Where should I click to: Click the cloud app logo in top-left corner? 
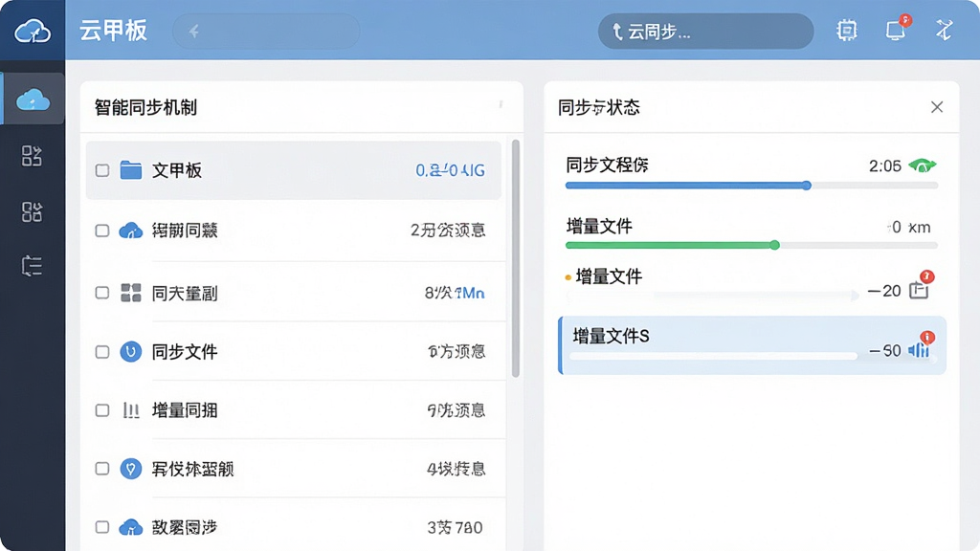(x=33, y=31)
